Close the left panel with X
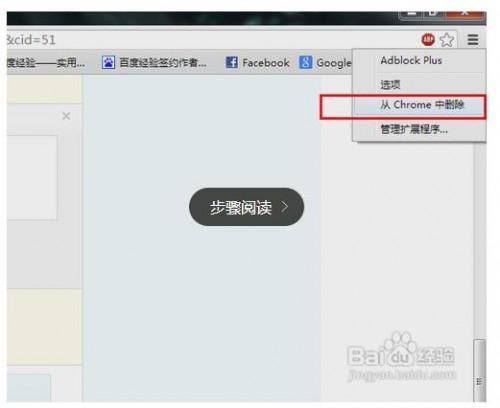The width and height of the screenshot is (500, 408). [66, 116]
